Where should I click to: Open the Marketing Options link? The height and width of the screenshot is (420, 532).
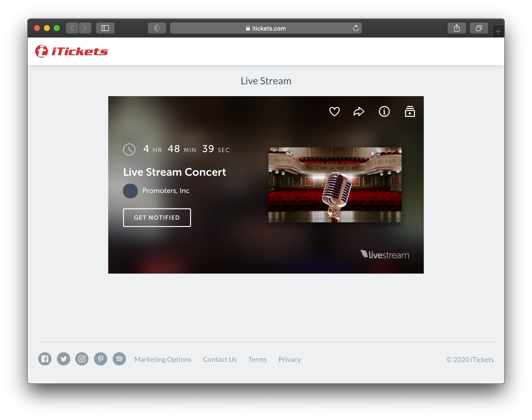163,360
